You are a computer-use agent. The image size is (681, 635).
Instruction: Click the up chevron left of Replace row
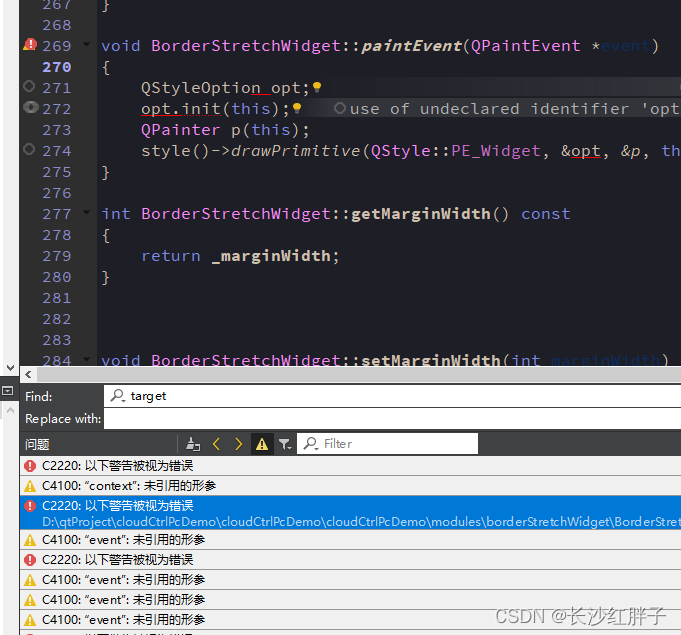pos(10,410)
